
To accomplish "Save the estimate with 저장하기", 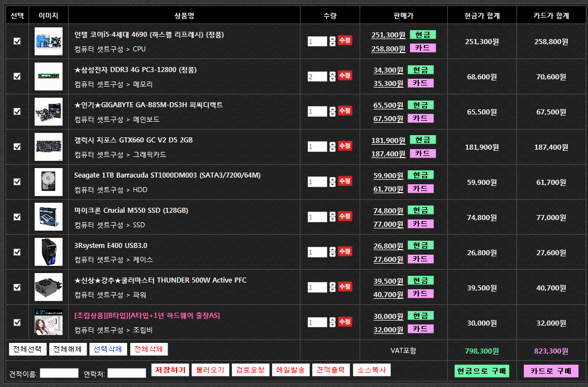I will click(x=170, y=370).
